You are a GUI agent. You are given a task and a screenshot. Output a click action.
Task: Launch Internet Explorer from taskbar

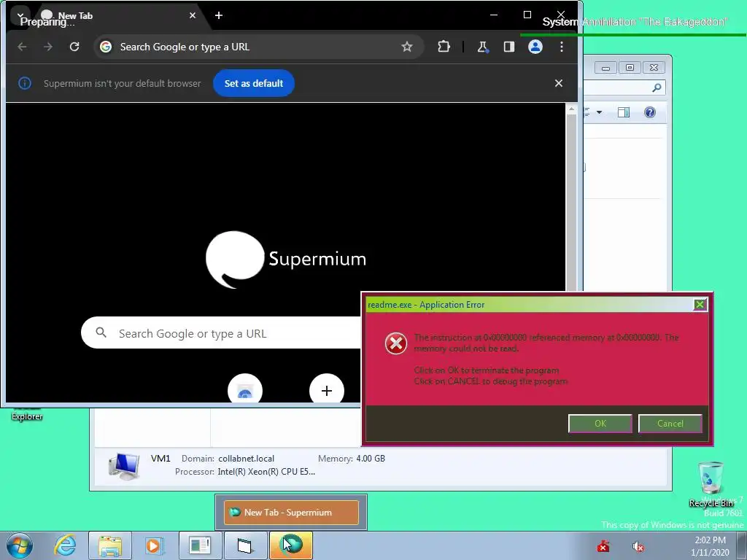(x=65, y=545)
